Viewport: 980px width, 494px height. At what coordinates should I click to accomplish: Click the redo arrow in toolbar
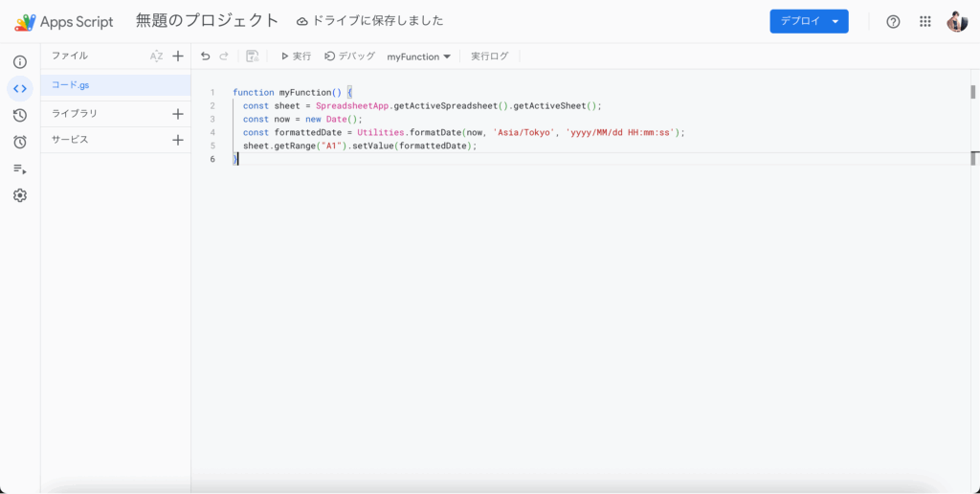point(224,56)
